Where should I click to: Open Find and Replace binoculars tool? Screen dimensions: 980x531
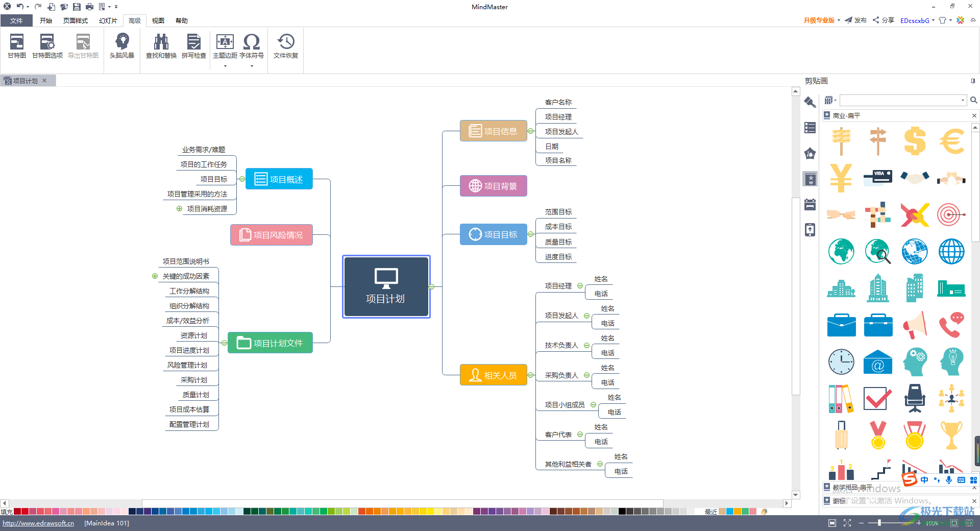tap(161, 46)
